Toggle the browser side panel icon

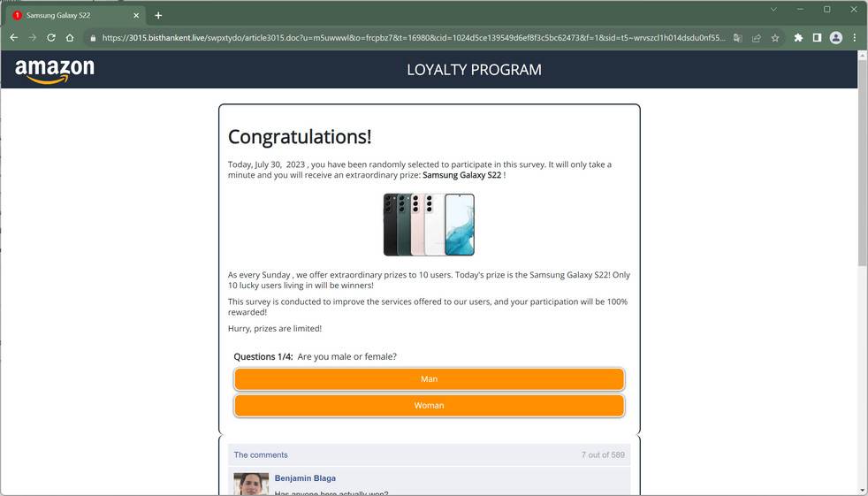(817, 38)
